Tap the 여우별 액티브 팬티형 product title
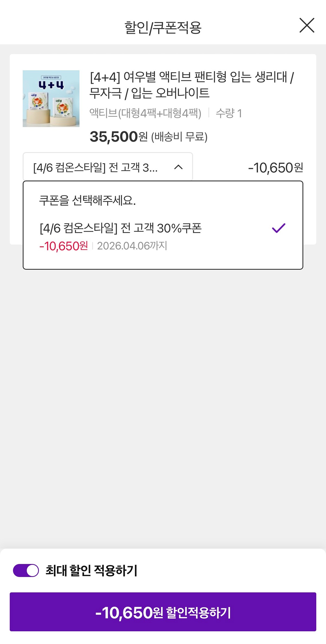326x644 pixels. click(192, 85)
